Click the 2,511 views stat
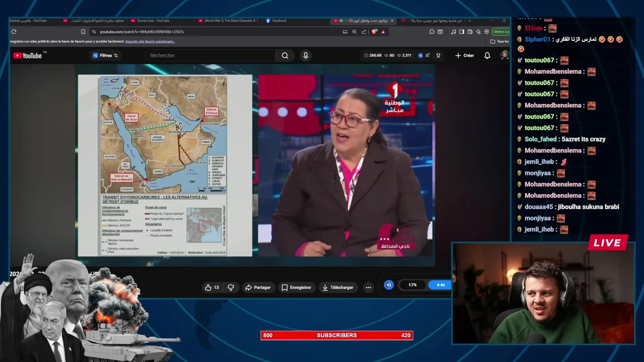The width and height of the screenshot is (644, 362). point(404,55)
